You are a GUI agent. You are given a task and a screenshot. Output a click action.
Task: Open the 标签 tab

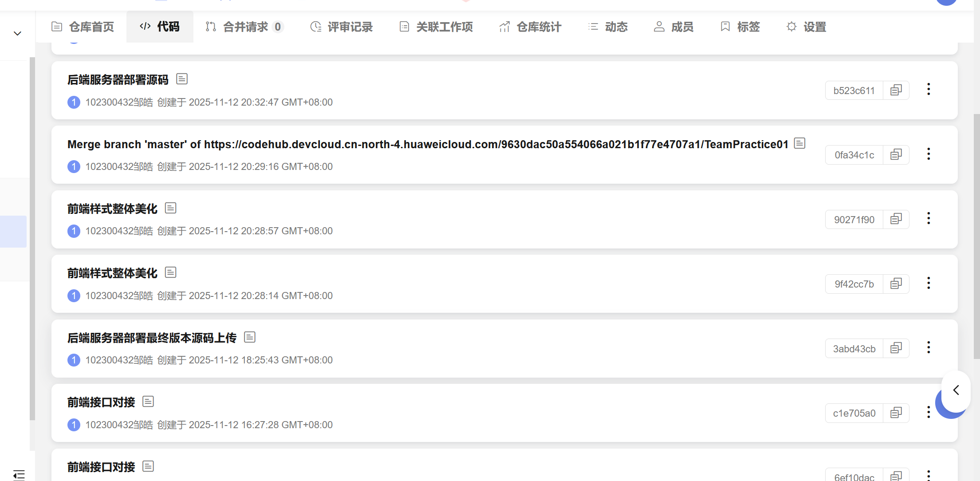(x=740, y=27)
